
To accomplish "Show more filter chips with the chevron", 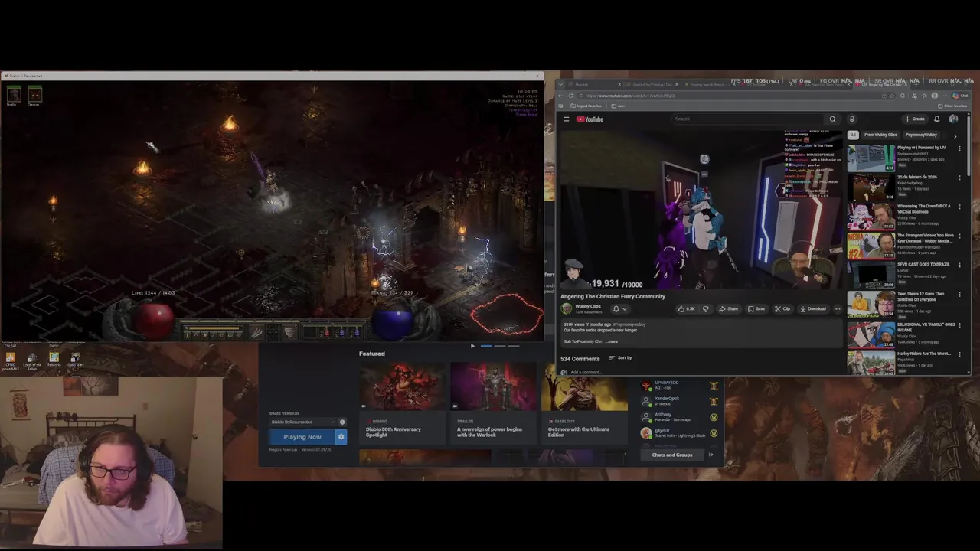I will tap(955, 135).
